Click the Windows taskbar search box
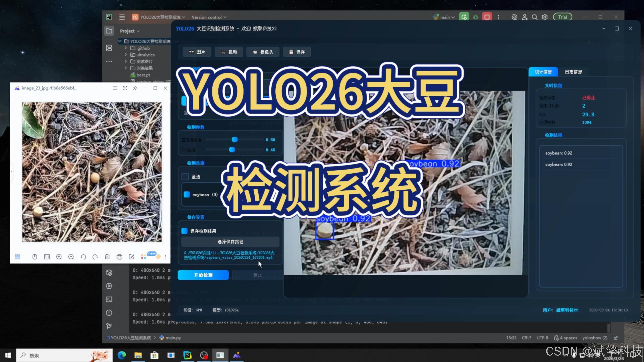 click(x=65, y=355)
